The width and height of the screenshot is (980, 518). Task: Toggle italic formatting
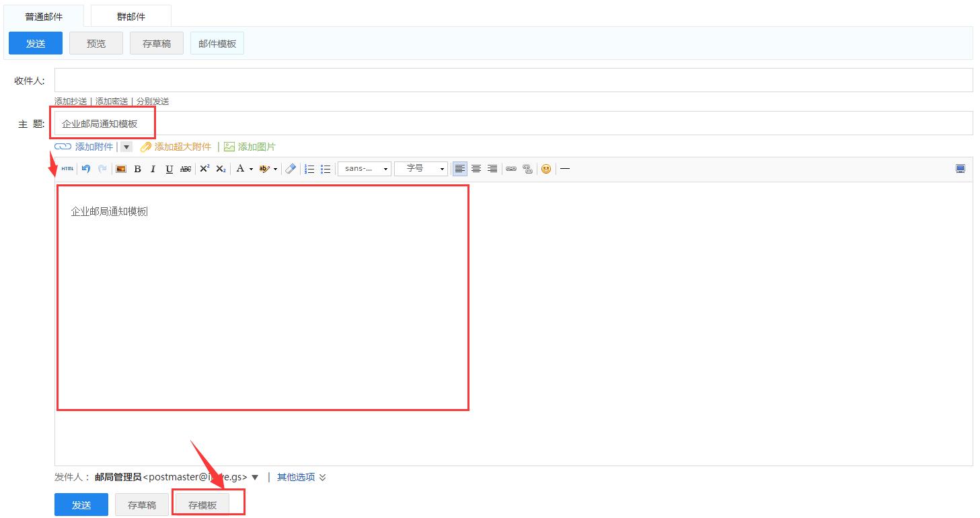click(153, 169)
